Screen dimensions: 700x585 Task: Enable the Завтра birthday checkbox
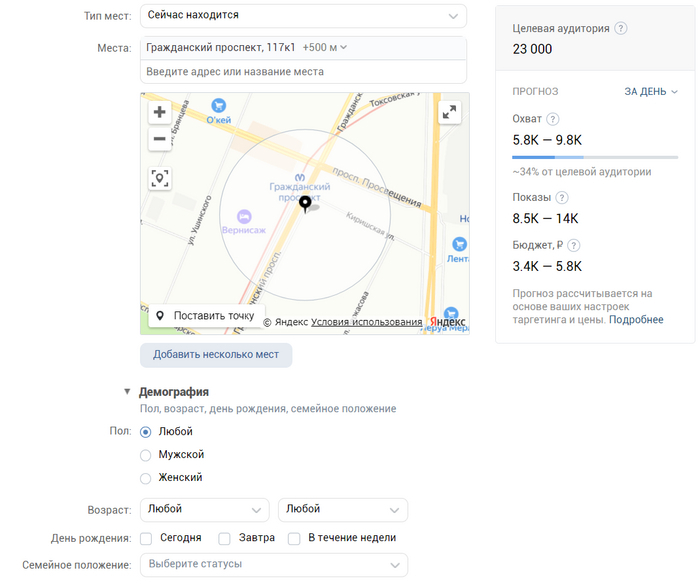[224, 538]
